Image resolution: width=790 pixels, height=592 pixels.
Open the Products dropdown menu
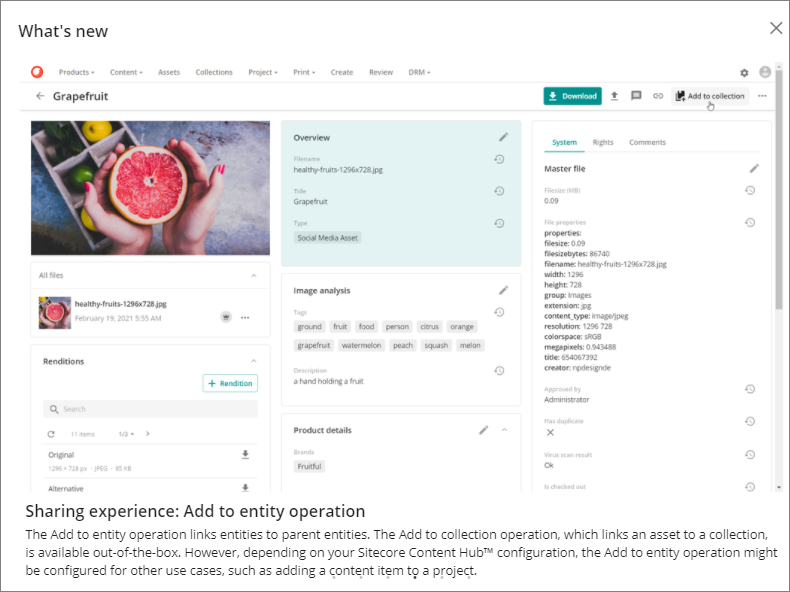pyautogui.click(x=77, y=72)
